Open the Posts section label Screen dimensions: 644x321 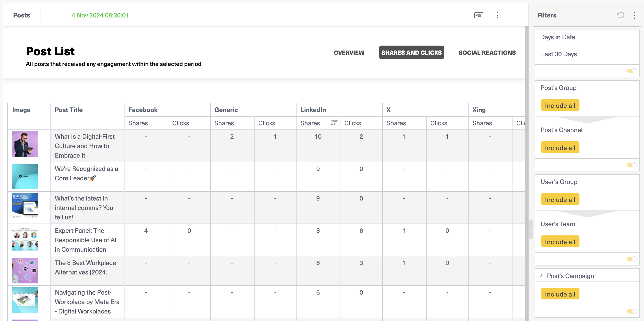pos(22,15)
